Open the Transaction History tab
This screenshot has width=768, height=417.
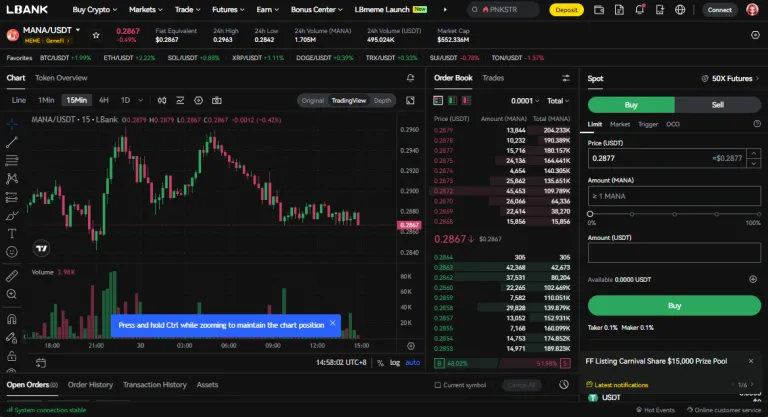click(x=154, y=385)
